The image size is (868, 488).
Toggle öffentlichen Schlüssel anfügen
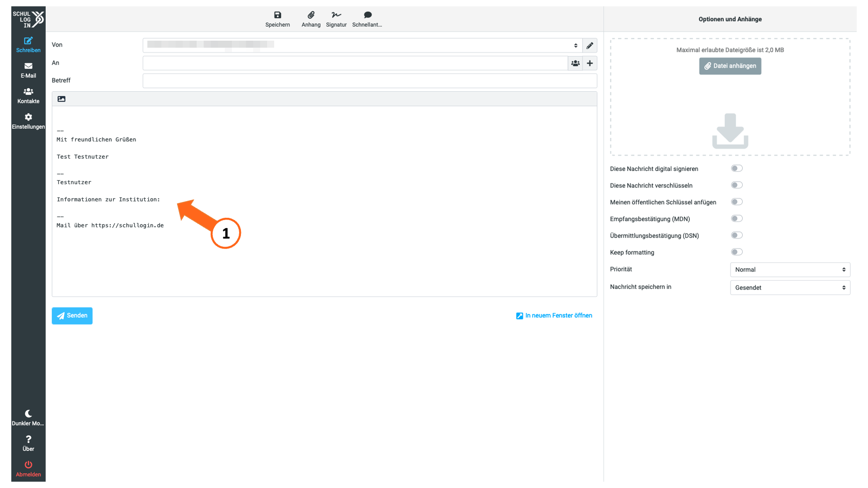click(736, 202)
